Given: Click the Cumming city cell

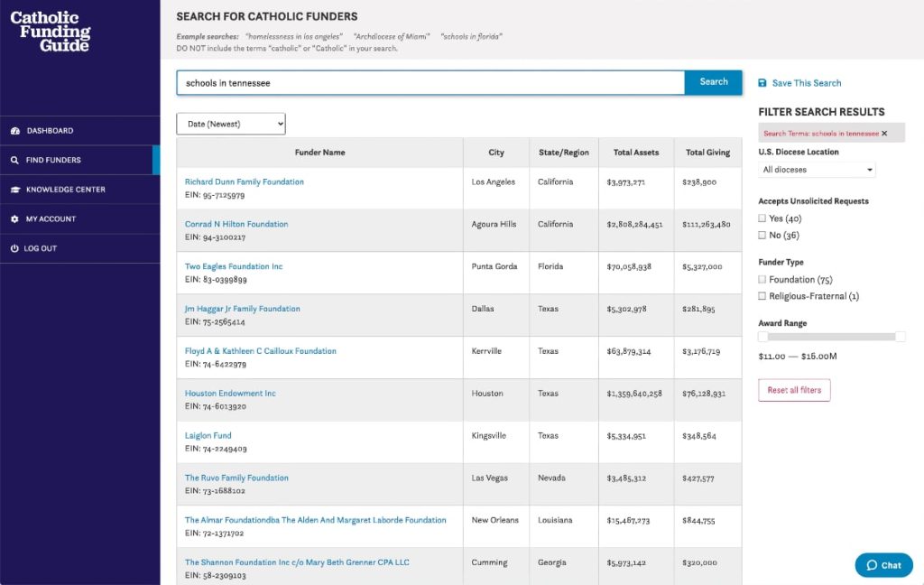Looking at the screenshot, I should [489, 562].
